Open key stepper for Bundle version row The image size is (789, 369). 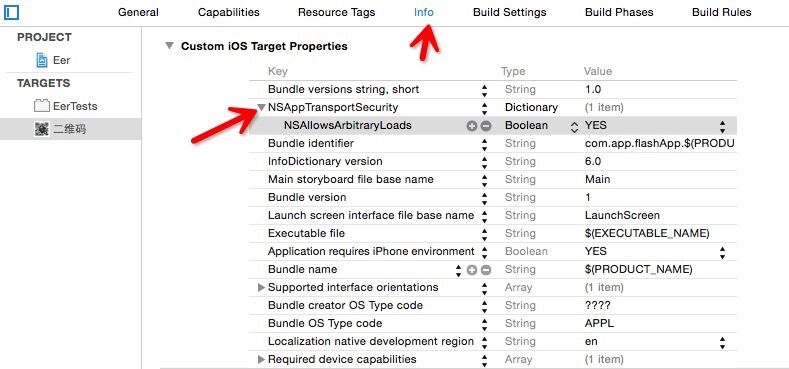point(484,198)
